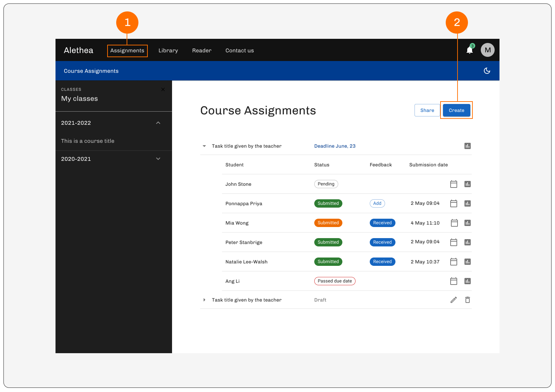Click the Student column header

pyautogui.click(x=234, y=165)
